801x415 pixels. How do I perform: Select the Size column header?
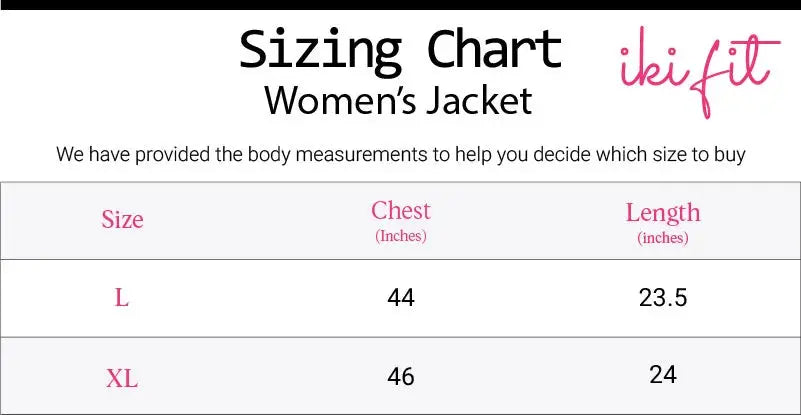click(122, 220)
